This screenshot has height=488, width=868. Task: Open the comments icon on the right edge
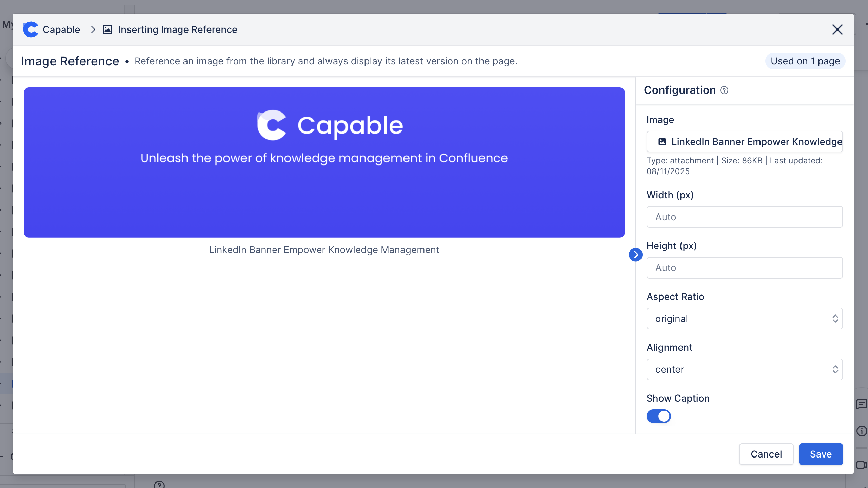coord(861,404)
